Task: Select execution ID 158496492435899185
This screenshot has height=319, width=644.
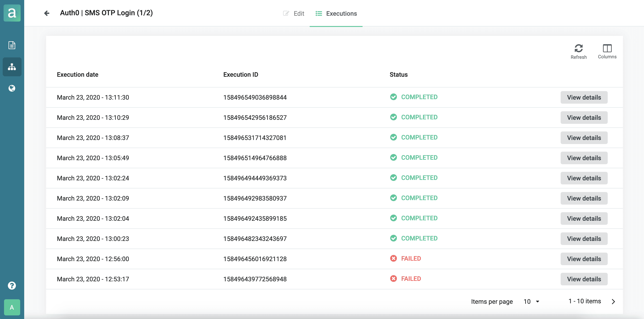Action: 255,218
